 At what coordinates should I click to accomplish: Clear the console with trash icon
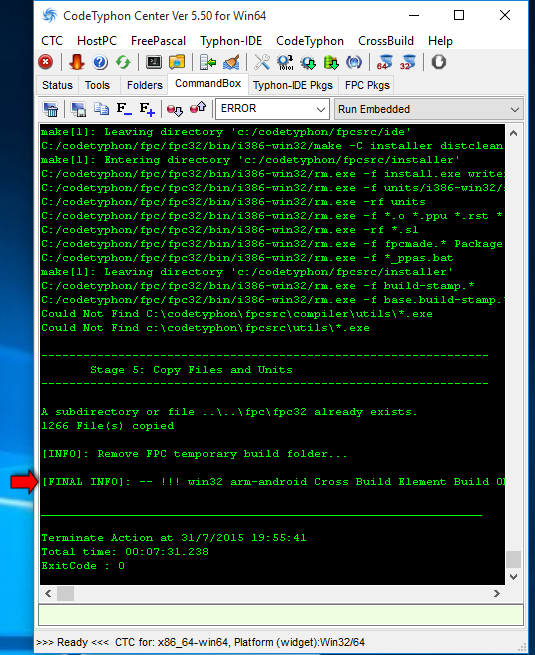click(x=51, y=109)
